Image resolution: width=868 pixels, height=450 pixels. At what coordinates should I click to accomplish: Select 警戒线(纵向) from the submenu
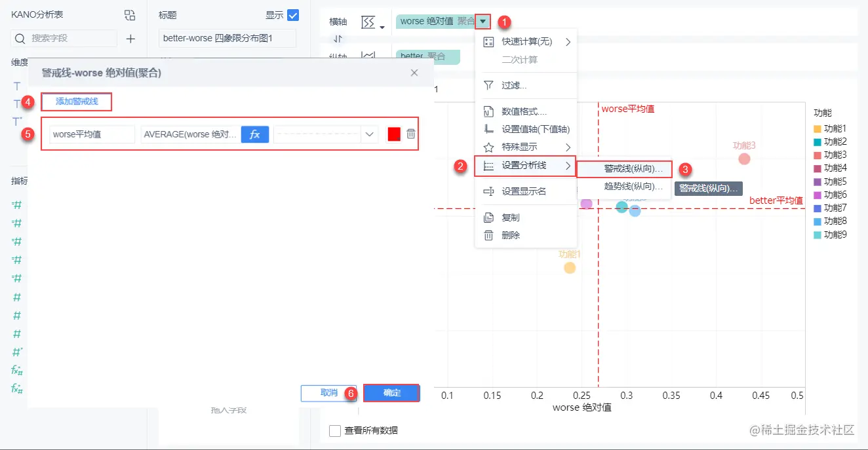pos(623,169)
